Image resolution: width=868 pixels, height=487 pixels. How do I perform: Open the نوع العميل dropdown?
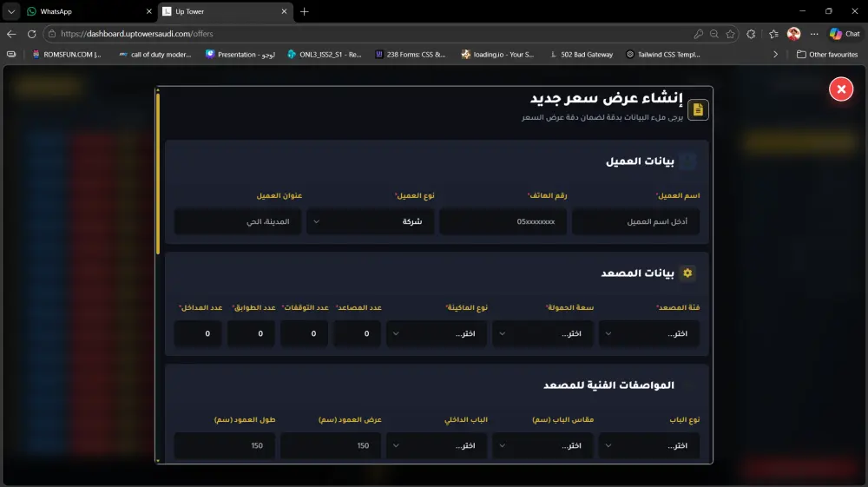tap(371, 221)
